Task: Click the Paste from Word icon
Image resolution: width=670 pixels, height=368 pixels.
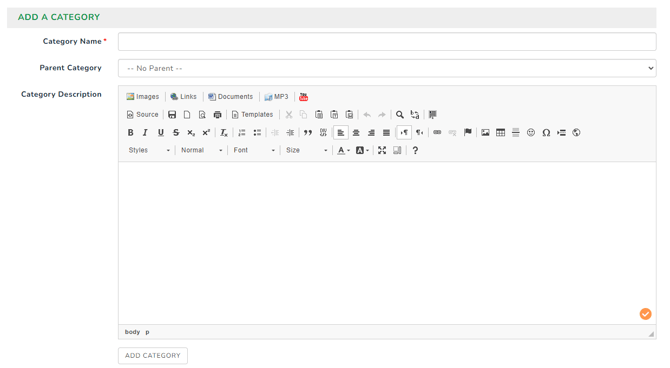Action: tap(349, 115)
